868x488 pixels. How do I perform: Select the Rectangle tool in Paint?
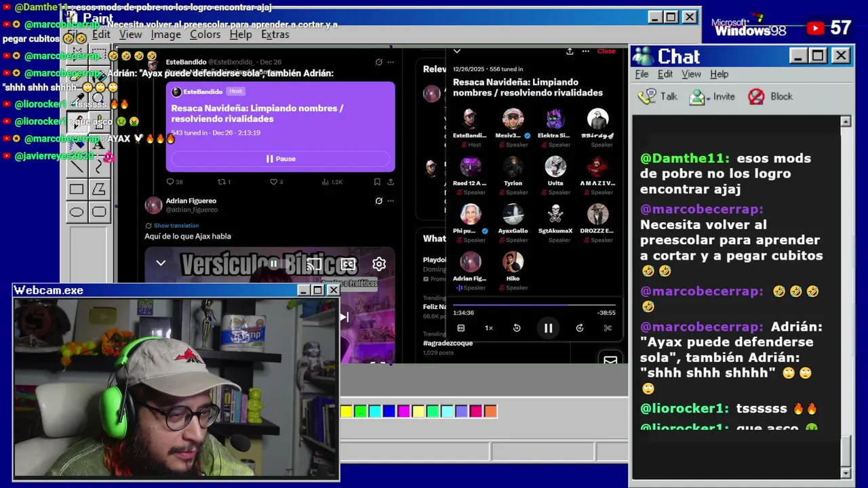click(77, 189)
